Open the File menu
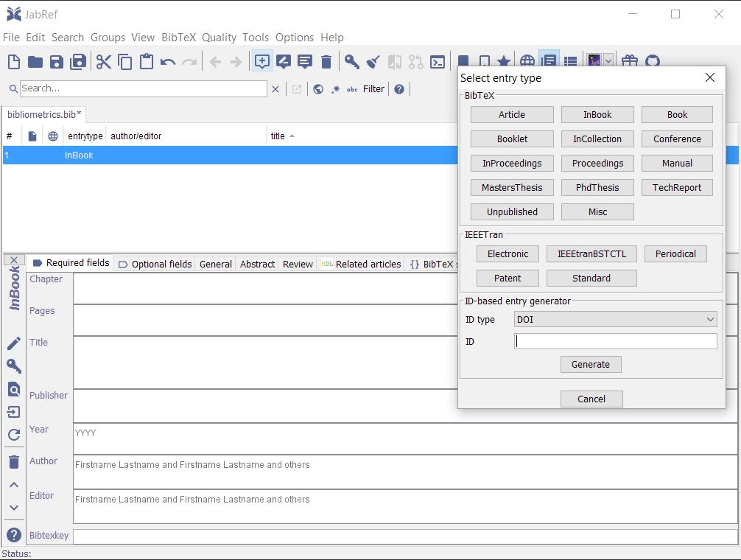The height and width of the screenshot is (560, 741). [11, 38]
